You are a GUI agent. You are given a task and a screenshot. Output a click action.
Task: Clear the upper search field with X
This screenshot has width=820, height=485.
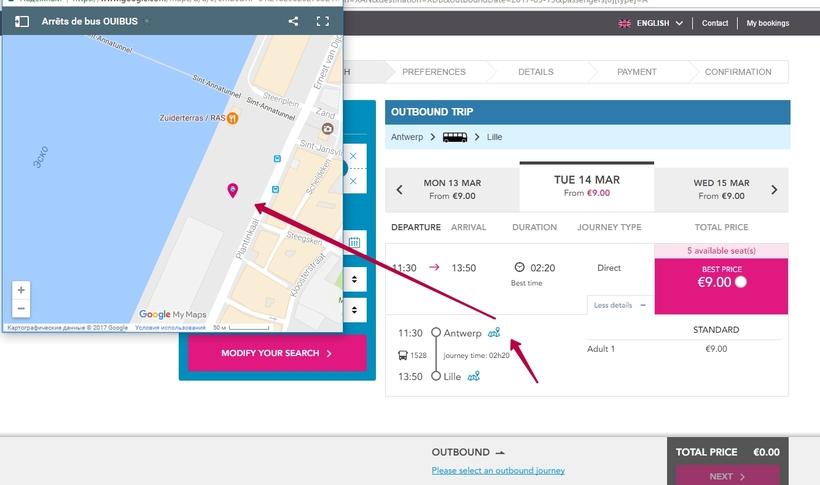tap(353, 156)
